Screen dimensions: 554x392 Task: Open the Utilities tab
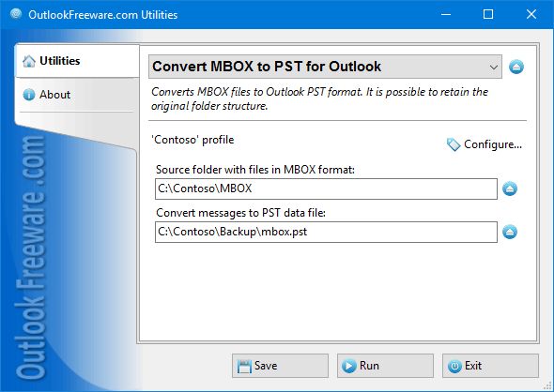(77, 61)
